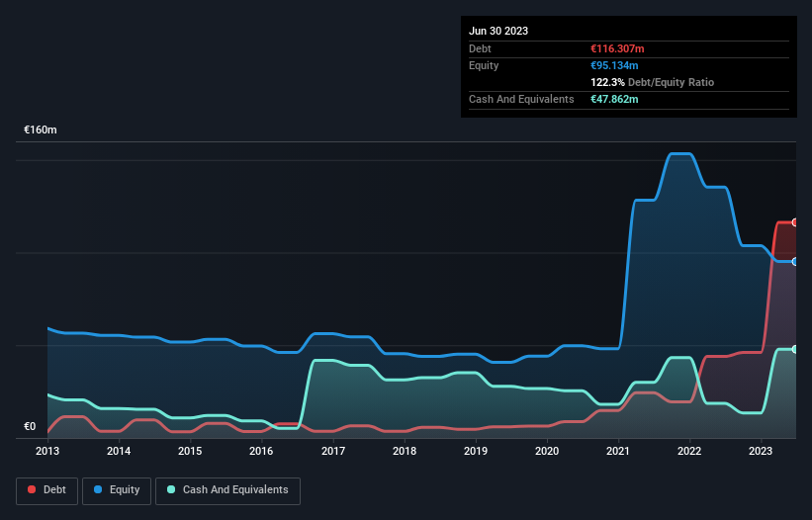This screenshot has width=812, height=520.
Task: Click the 2021 x-axis label
Action: click(x=618, y=451)
